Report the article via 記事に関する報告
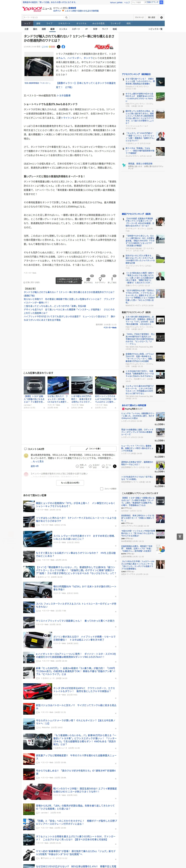Screen dimensions: 186x868 point(32,282)
